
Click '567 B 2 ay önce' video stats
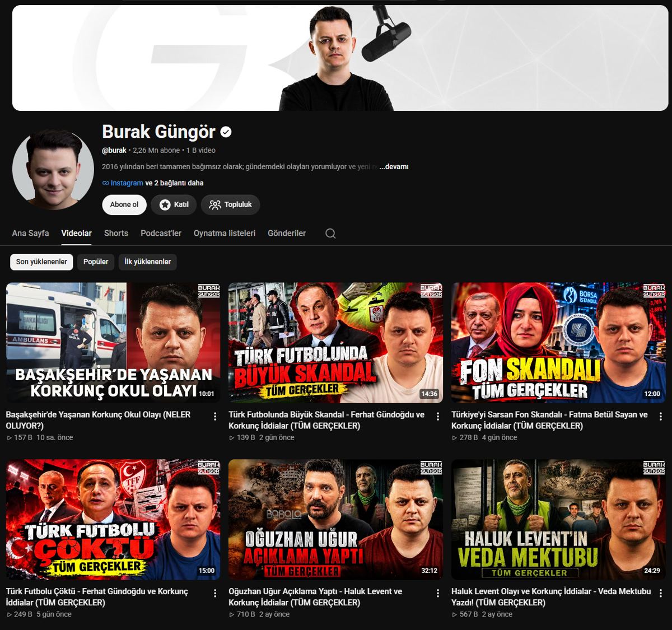pos(482,614)
